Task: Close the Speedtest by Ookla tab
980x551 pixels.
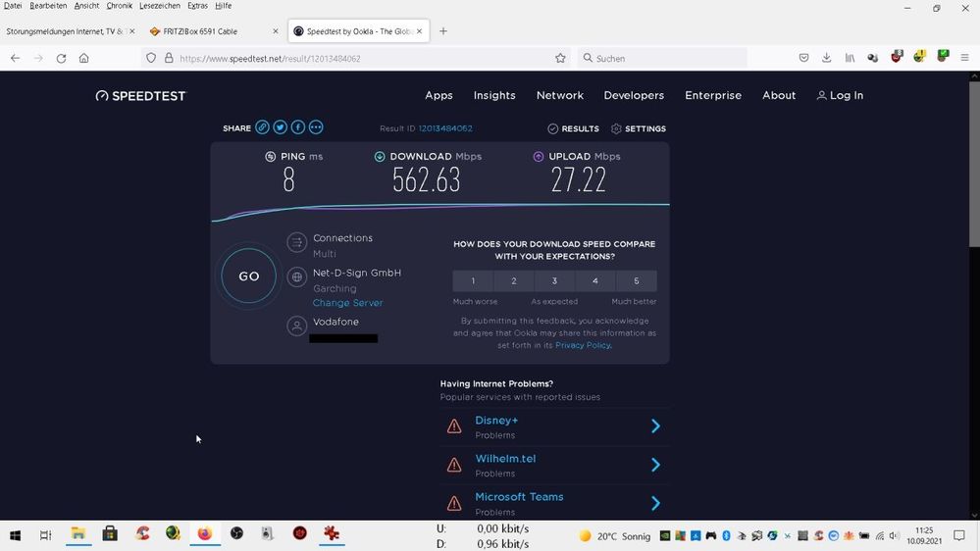Action: pos(420,31)
